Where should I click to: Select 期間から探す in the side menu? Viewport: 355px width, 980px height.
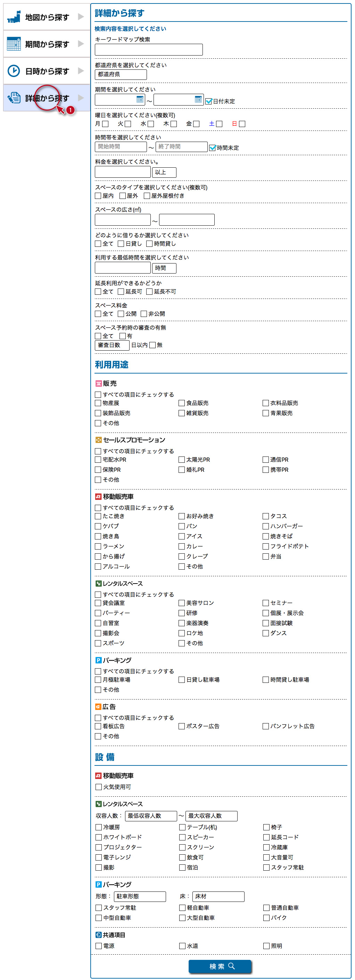tap(47, 44)
